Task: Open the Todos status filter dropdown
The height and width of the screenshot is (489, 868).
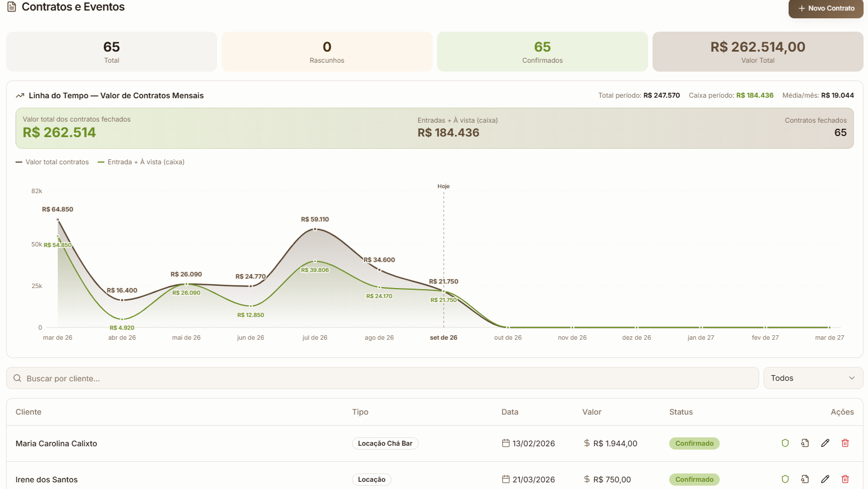Action: pos(813,378)
